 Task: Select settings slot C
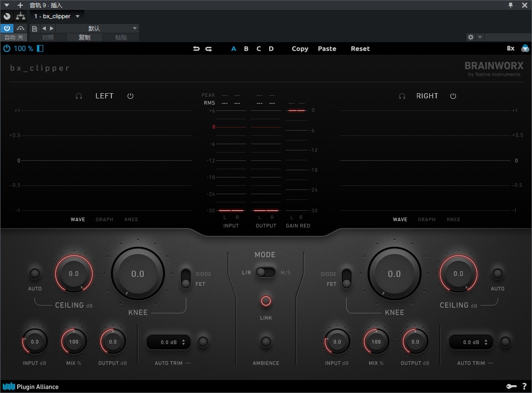click(x=259, y=49)
